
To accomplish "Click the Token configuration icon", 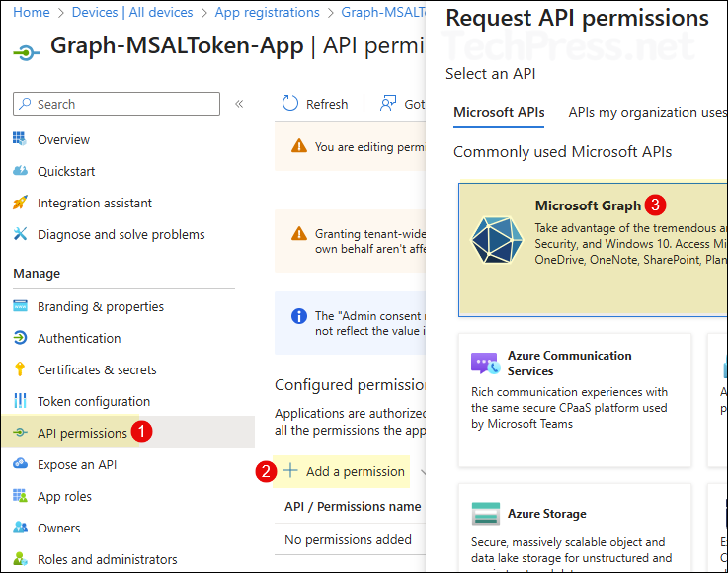I will tap(20, 401).
